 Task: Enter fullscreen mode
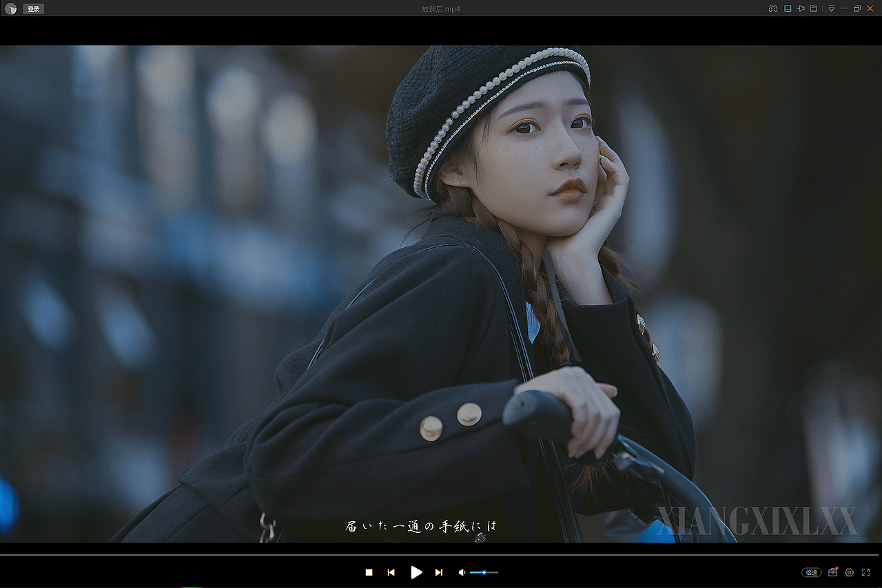click(x=866, y=572)
